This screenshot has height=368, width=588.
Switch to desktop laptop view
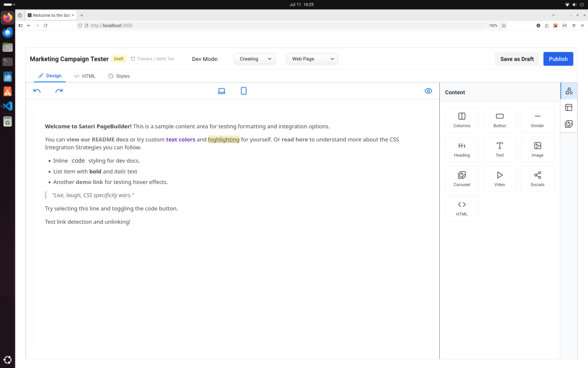(222, 91)
